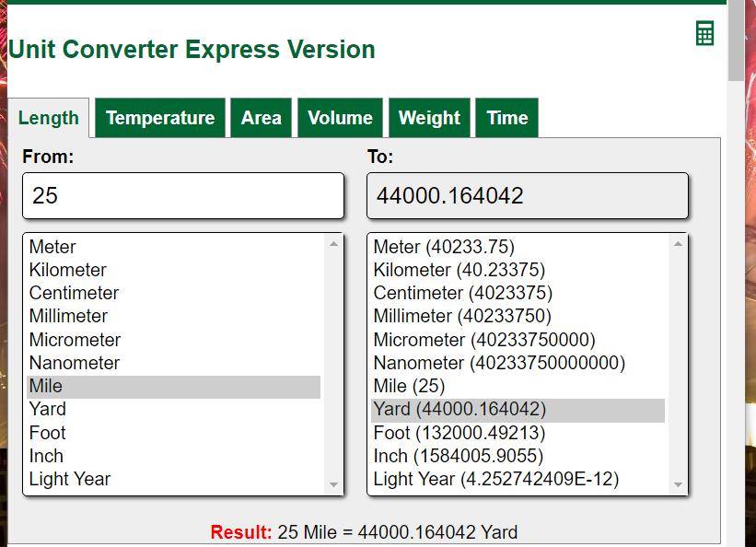This screenshot has height=547, width=756.
Task: Select Yard (44000.164042) in the To list
Action: point(518,410)
